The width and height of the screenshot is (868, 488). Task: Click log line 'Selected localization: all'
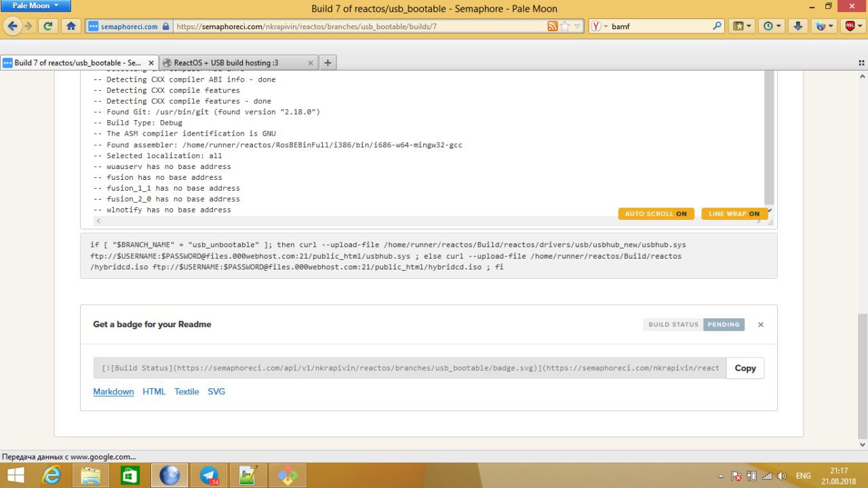click(x=157, y=155)
